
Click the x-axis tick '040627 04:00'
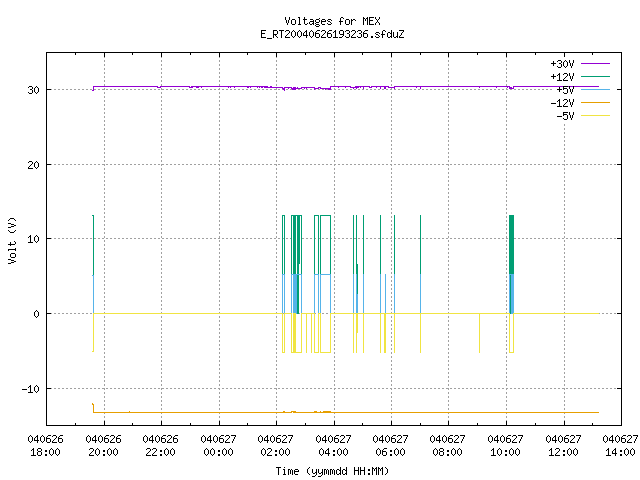click(x=333, y=446)
